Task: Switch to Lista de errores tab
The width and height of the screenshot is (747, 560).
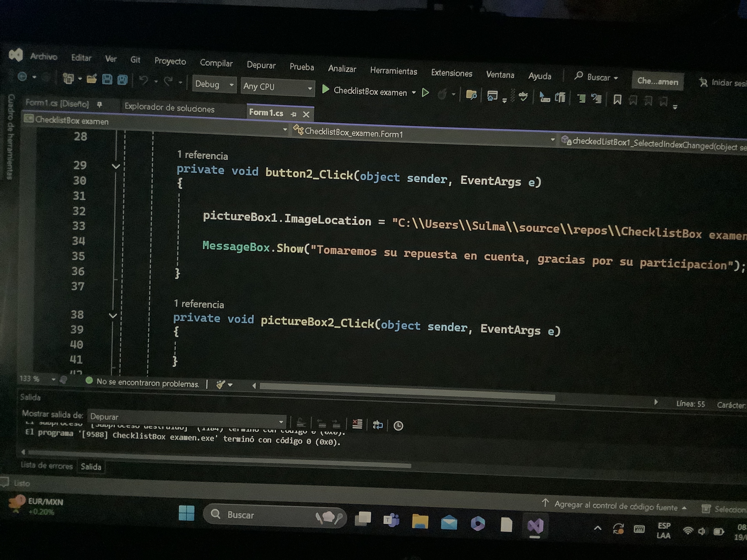Action: [x=47, y=466]
